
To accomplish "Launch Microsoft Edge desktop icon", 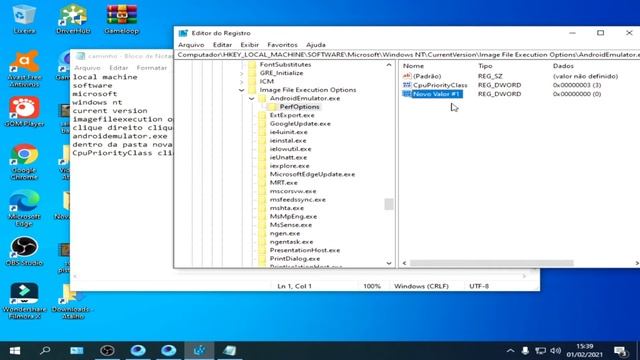I will (x=24, y=208).
